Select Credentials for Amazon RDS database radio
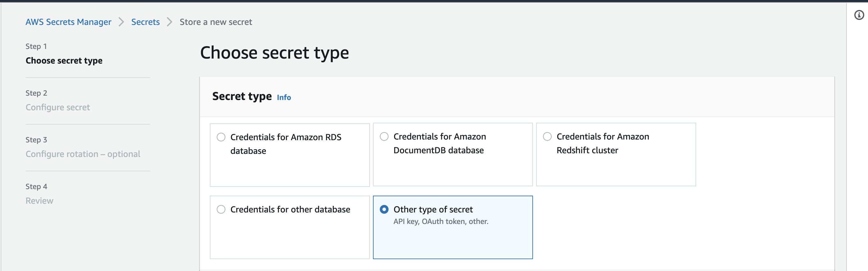Viewport: 868px width, 271px height. (x=221, y=137)
